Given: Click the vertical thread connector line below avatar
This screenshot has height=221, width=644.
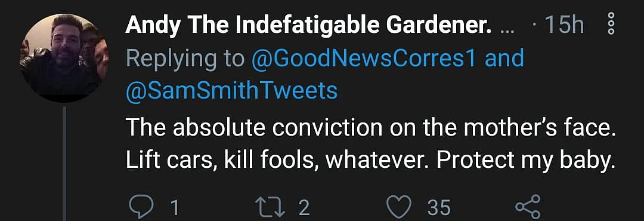Looking at the screenshot, I should (x=64, y=164).
